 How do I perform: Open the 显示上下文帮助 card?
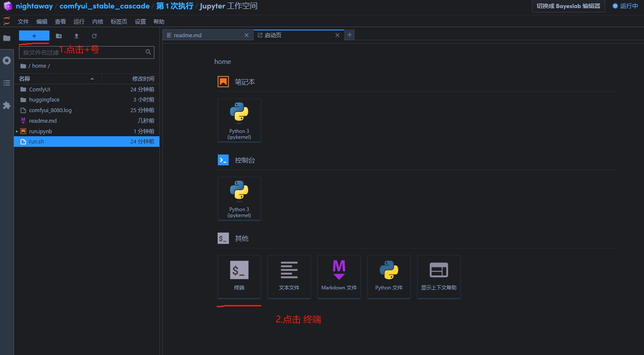[439, 277]
